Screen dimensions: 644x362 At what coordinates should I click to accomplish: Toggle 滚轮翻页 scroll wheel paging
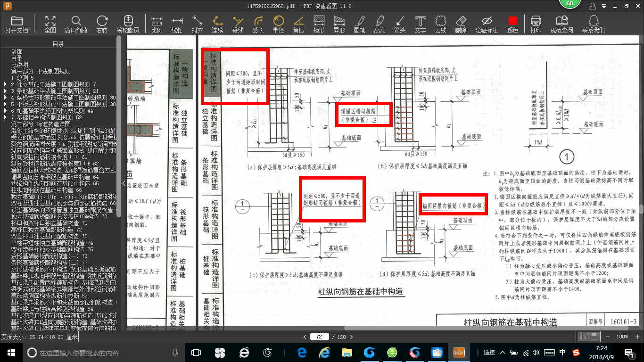click(x=128, y=24)
